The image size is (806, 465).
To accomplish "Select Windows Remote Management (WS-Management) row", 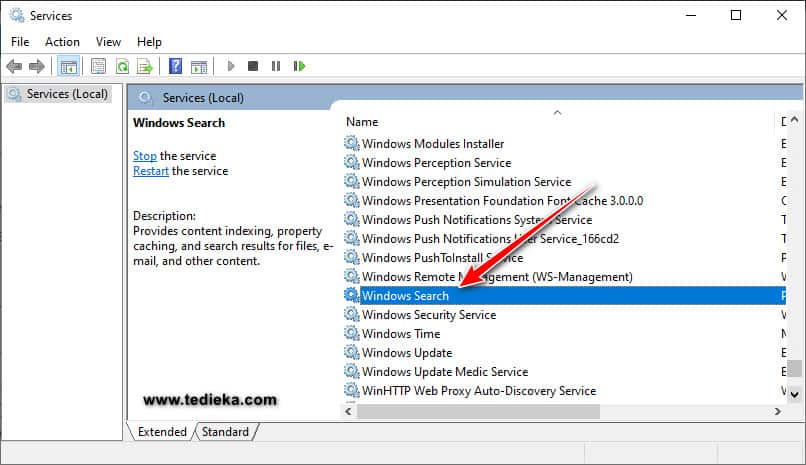I will pos(564,276).
